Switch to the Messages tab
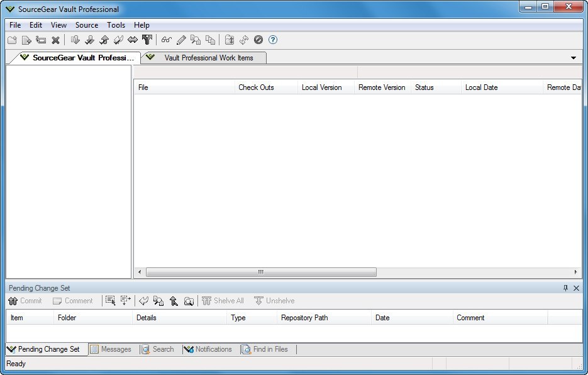The width and height of the screenshot is (588, 375). (111, 349)
